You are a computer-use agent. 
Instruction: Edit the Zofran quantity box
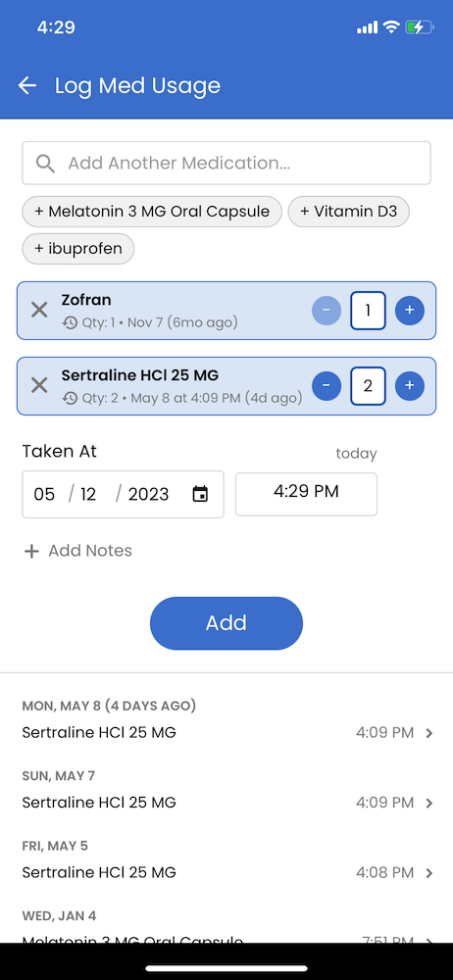(368, 310)
